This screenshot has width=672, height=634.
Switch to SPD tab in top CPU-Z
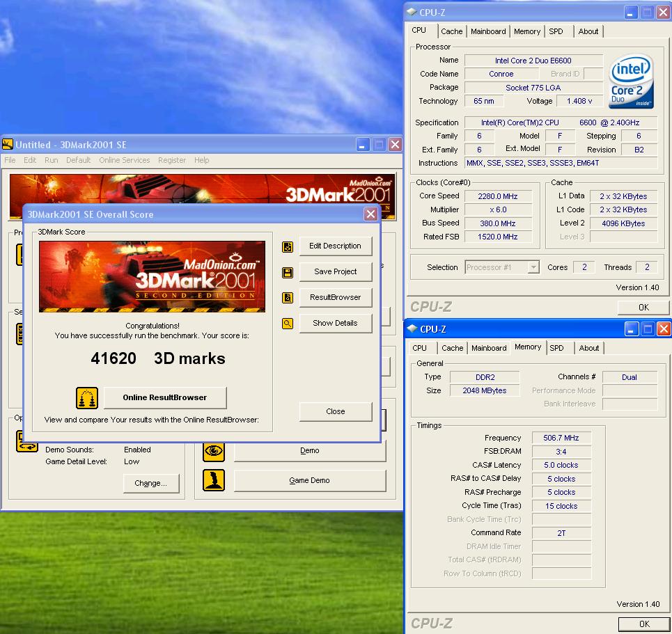[556, 31]
